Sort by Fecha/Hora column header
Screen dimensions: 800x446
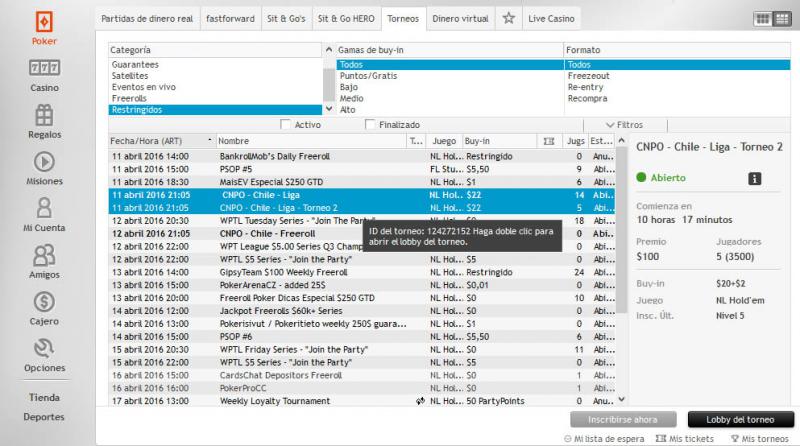coord(161,141)
